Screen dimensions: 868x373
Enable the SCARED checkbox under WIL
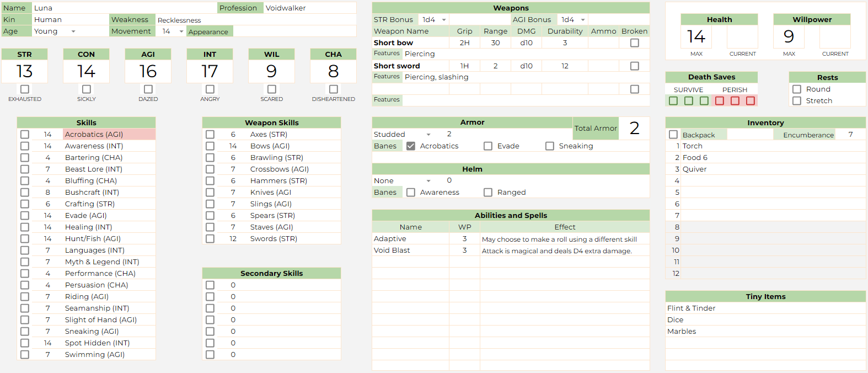coord(272,89)
